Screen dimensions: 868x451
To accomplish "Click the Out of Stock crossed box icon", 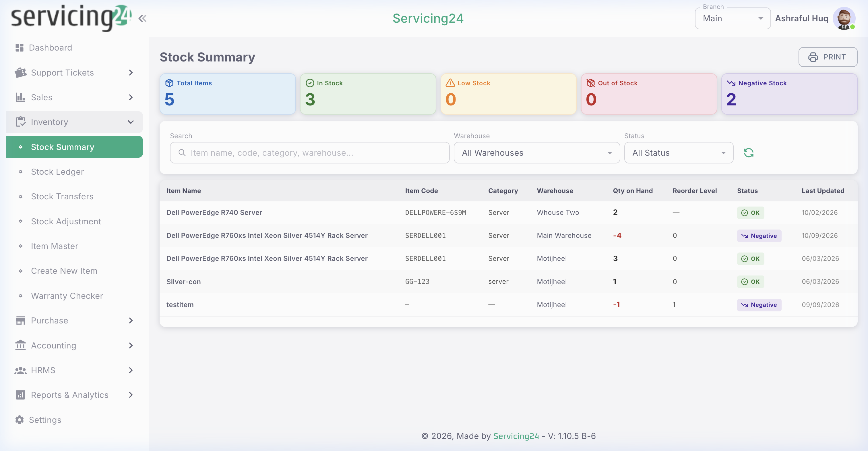I will pos(591,83).
